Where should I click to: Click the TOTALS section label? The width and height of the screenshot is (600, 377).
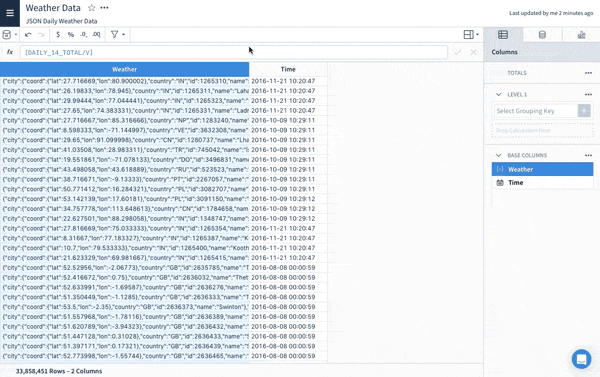coord(517,73)
